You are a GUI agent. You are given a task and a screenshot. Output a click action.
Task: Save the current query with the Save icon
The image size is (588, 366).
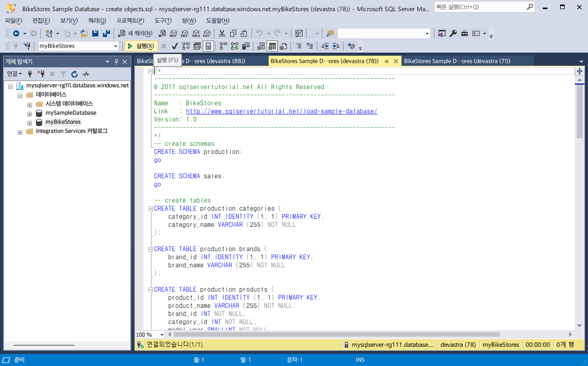click(95, 34)
